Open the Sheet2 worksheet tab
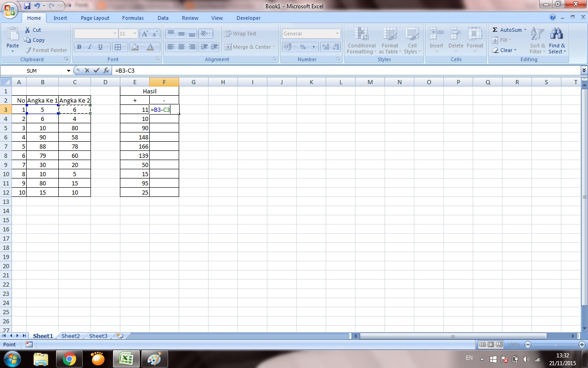Screen dimensions: 588x368 point(70,336)
